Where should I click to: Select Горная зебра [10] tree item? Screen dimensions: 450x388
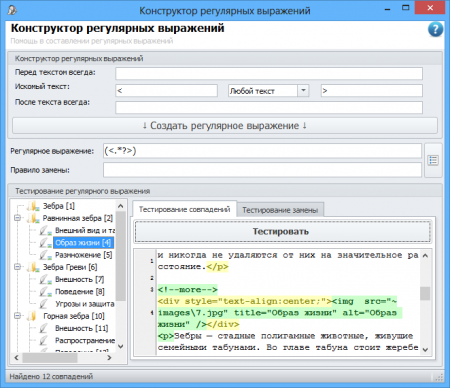tap(74, 316)
